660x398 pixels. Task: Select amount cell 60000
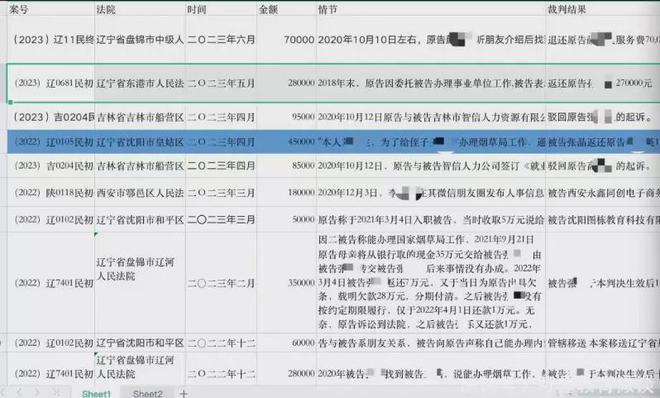tap(287, 343)
